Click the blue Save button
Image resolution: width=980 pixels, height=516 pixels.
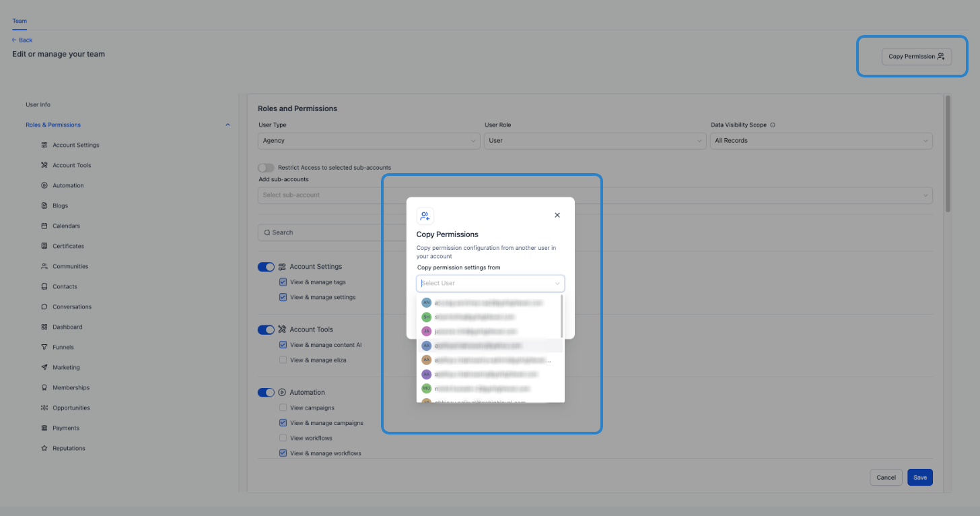[x=919, y=477]
